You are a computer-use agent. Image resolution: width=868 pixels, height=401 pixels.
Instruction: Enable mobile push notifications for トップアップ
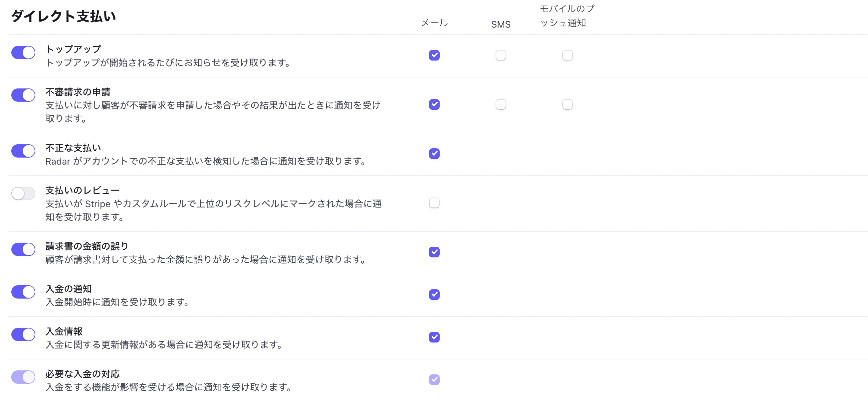[567, 55]
